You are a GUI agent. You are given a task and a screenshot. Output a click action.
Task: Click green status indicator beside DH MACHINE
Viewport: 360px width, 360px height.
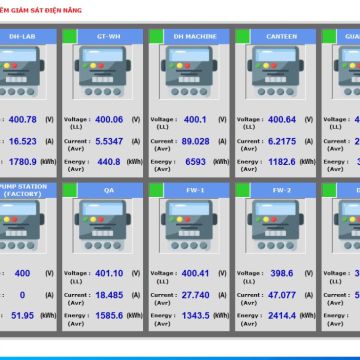156,36
